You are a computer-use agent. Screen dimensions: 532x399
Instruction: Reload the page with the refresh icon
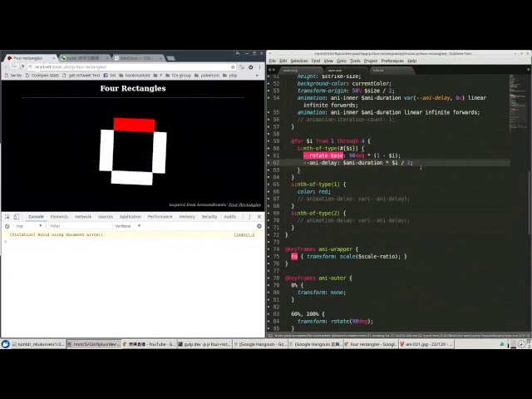pyautogui.click(x=22, y=66)
